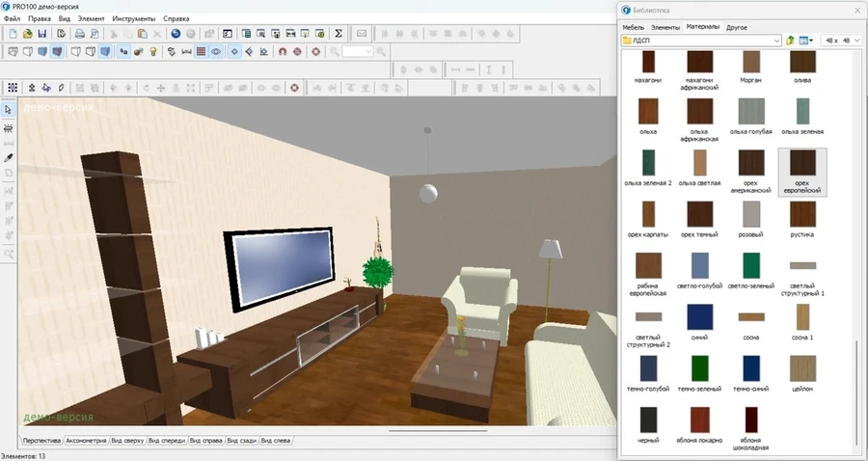Screen dimensions: 868x461
Task: Toggle the dimensions display button
Action: (185, 52)
